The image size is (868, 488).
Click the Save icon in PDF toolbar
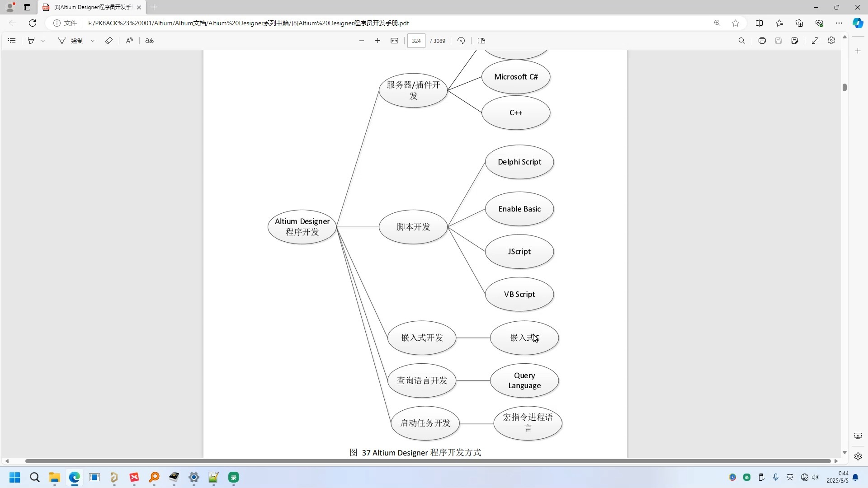778,41
